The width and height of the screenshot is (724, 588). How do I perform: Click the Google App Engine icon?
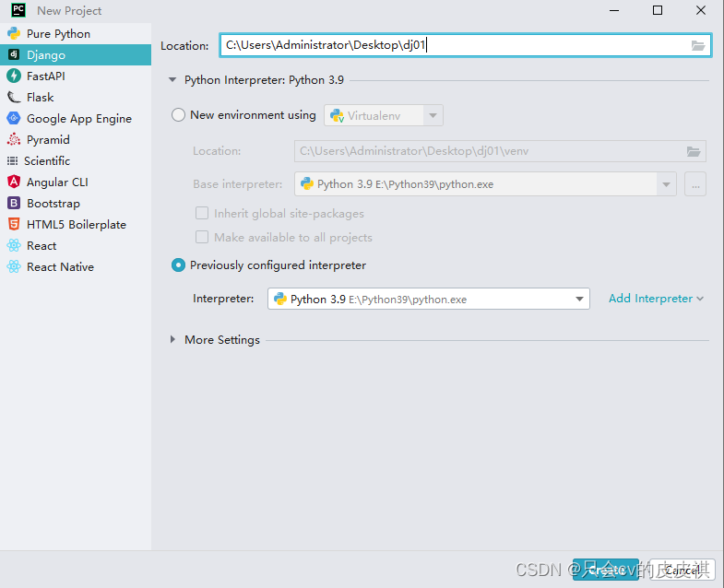pos(14,118)
